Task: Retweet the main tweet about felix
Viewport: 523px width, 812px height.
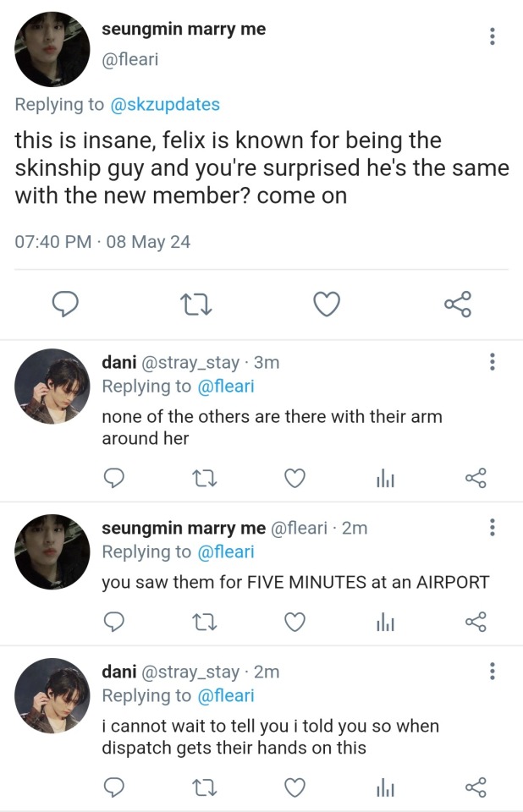Action: click(196, 304)
